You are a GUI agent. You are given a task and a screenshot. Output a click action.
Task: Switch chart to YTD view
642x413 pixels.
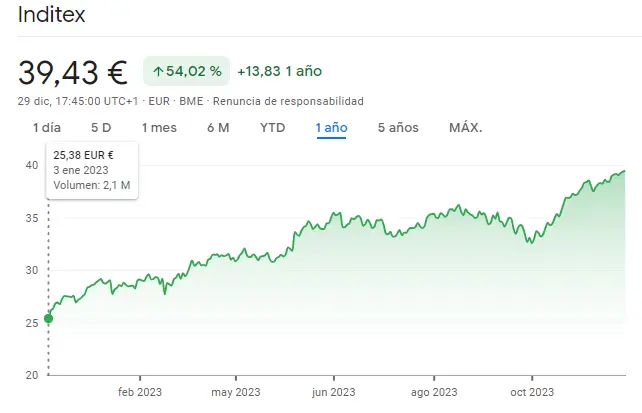(x=273, y=127)
